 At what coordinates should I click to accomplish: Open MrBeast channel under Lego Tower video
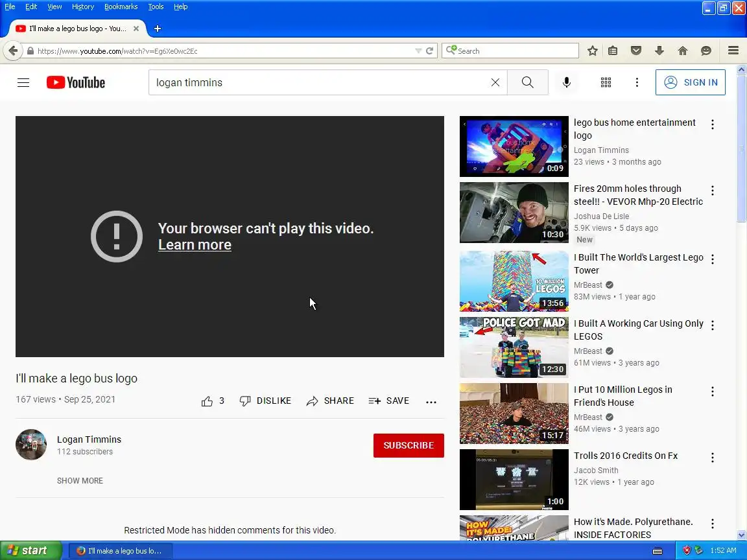tap(588, 285)
